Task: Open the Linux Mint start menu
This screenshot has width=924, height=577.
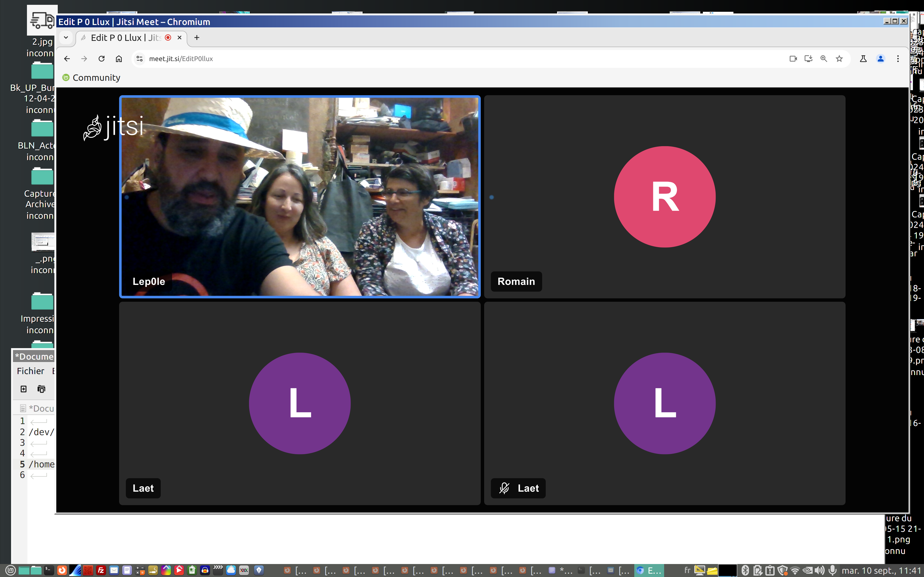Action: click(10, 571)
